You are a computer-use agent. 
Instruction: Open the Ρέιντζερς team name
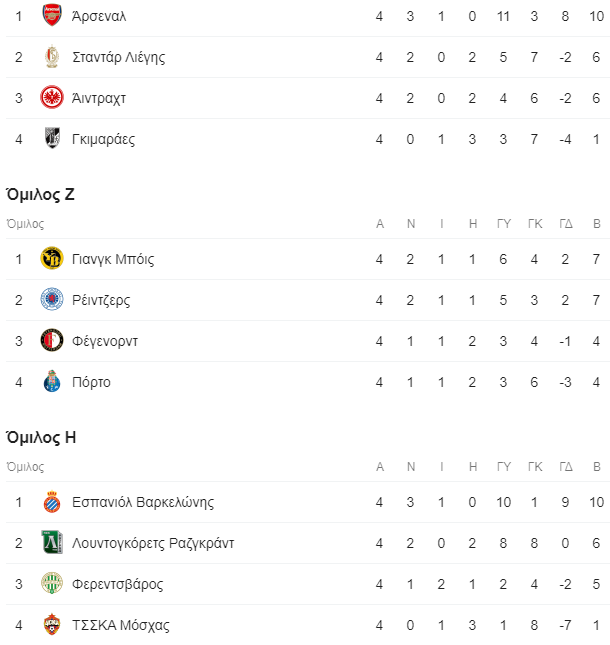101,300
